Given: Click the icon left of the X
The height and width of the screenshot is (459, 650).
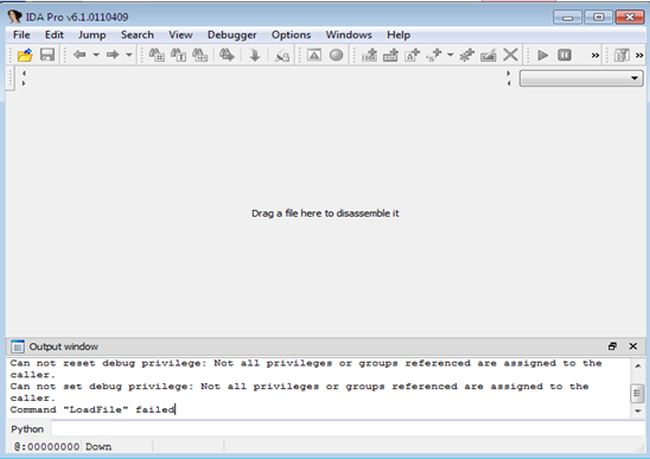Looking at the screenshot, I should [488, 55].
